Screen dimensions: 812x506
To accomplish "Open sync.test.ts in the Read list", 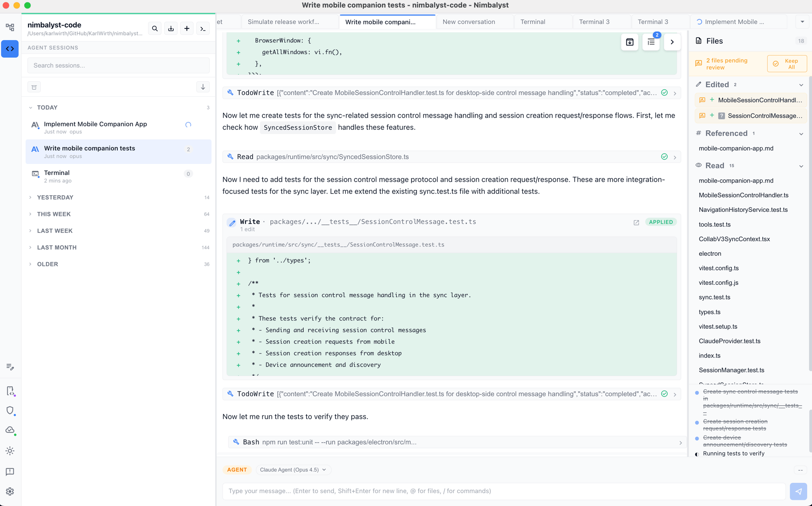I will pos(714,297).
